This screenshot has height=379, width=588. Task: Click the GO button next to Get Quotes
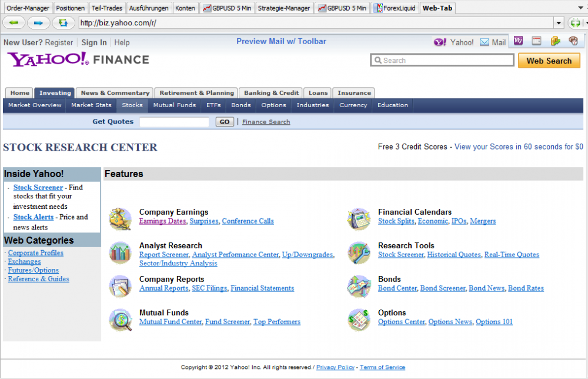point(225,122)
